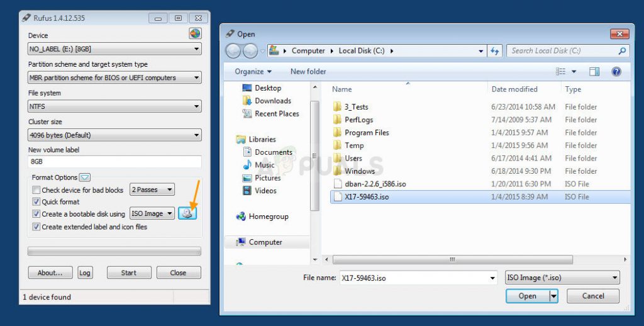The height and width of the screenshot is (326, 644).
Task: Click the New volume label text field
Action: pos(114,162)
